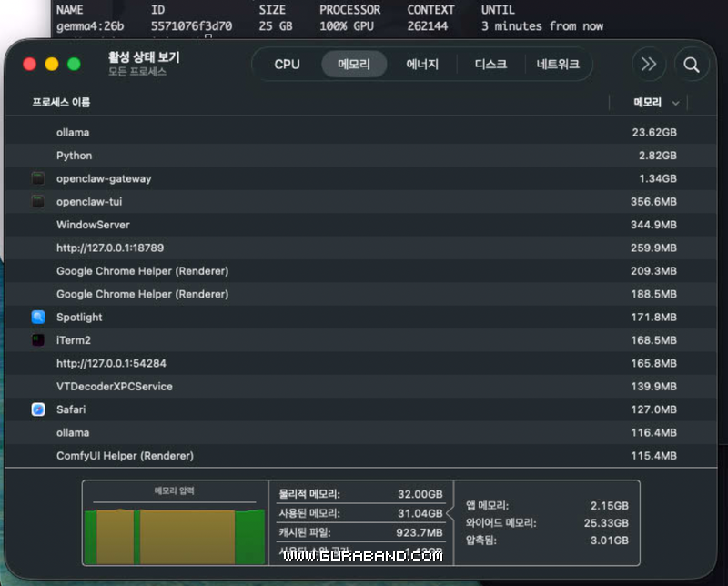Click the Spotlight process icon
This screenshot has height=586, width=728.
(x=38, y=318)
